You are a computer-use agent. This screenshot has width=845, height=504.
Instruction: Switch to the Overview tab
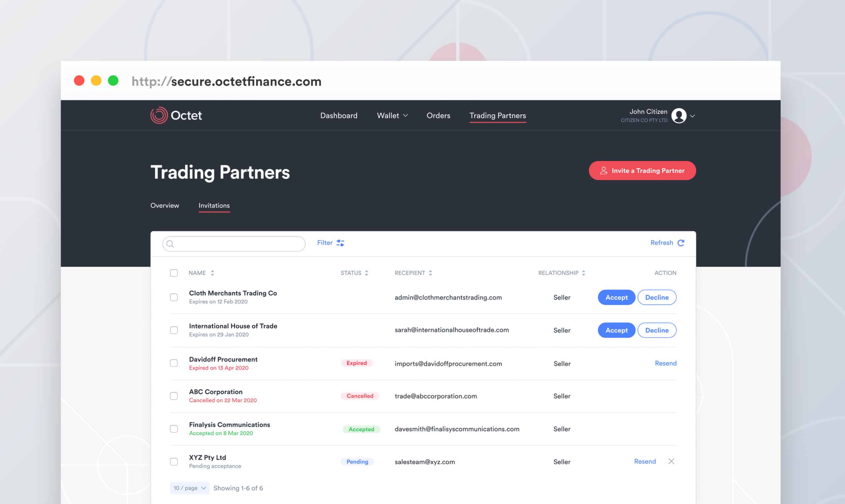coord(165,205)
